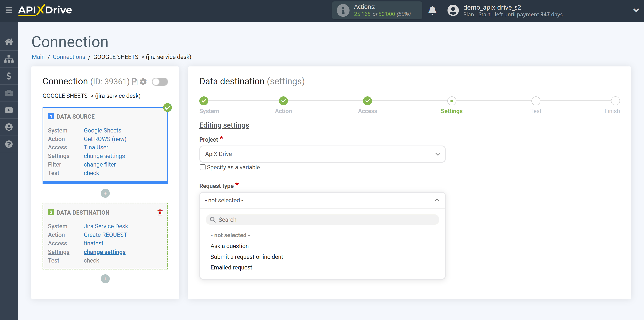This screenshot has height=320, width=644.
Task: Check Specify as a variable checkbox
Action: pyautogui.click(x=203, y=167)
